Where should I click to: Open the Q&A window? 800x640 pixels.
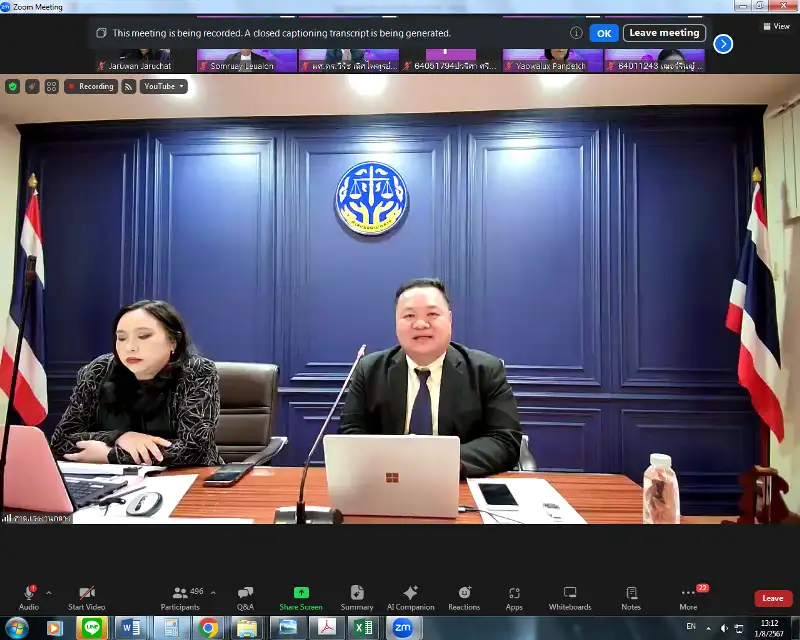point(245,595)
